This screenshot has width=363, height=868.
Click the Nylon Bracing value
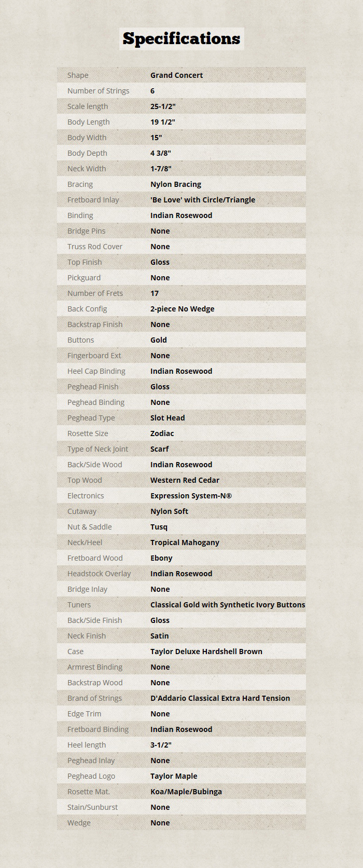click(176, 184)
